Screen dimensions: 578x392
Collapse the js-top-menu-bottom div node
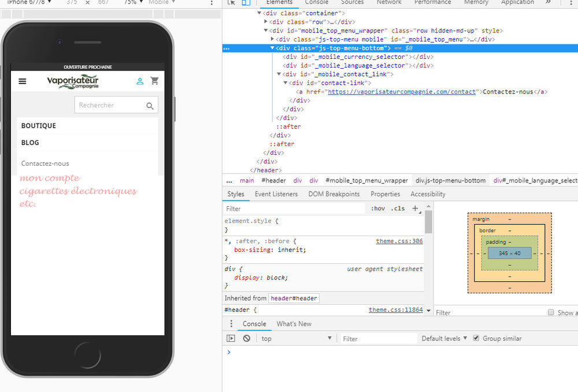tap(273, 48)
